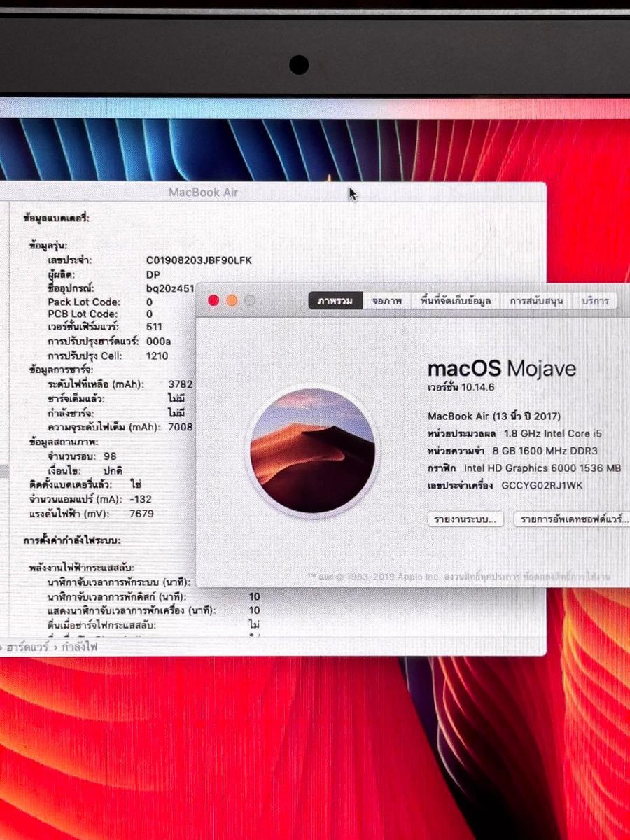Switch to the จอภาพ (Displays) tab
This screenshot has height=840, width=630.
(387, 301)
